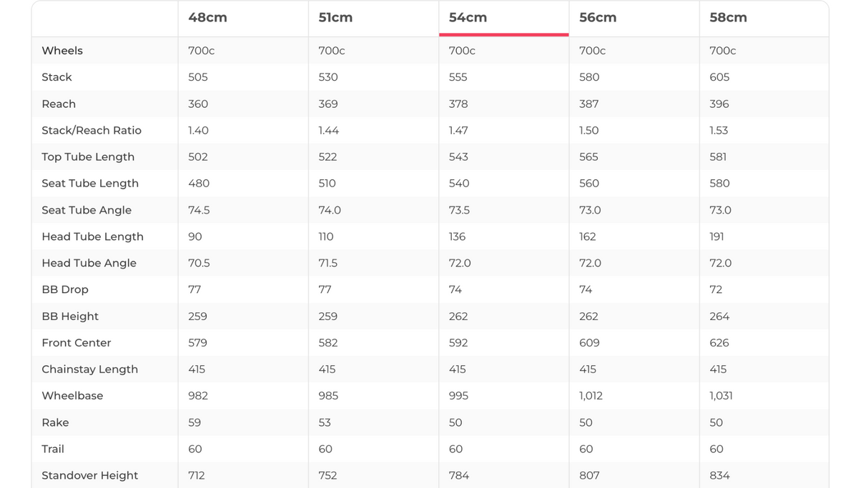Screen dimensions: 868x488
Task: Click the Seat Tube Angle label
Action: click(87, 210)
